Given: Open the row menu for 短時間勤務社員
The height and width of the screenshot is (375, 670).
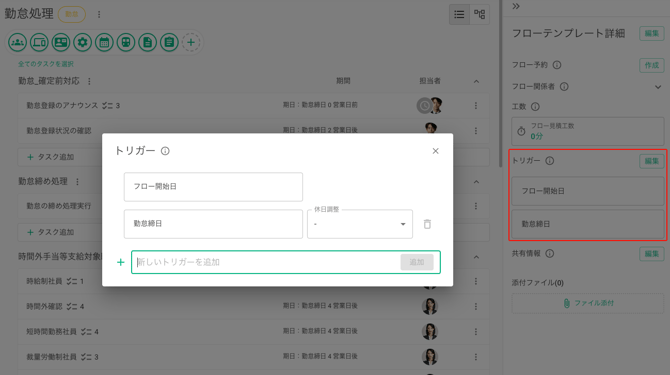Looking at the screenshot, I should point(476,331).
